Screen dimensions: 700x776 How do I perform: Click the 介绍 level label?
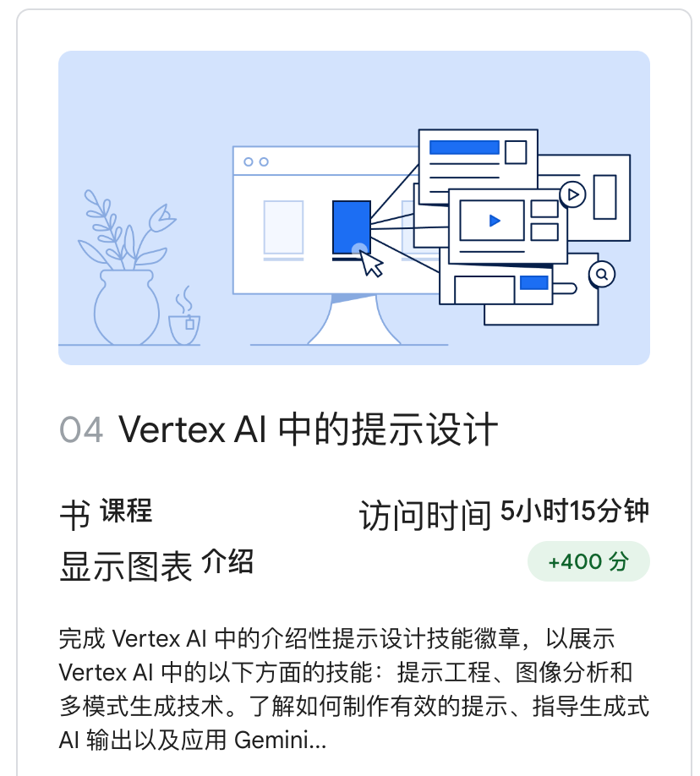click(x=227, y=561)
